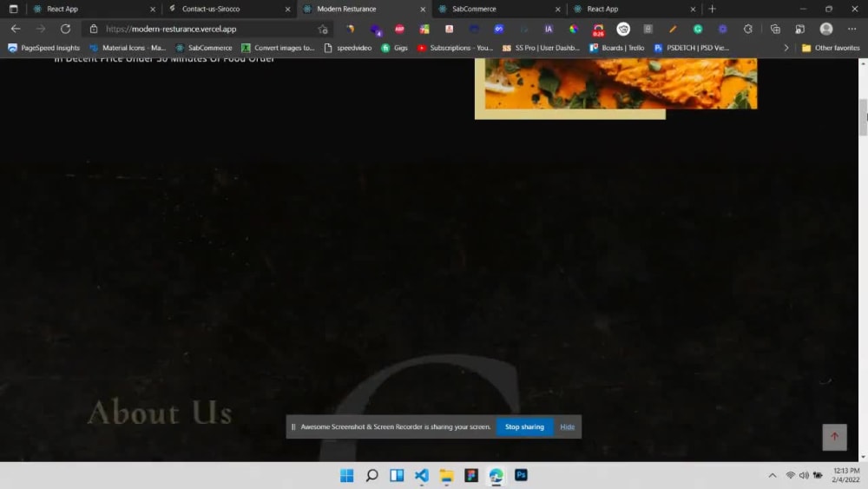Open the browser Settings and more menu
Viewport: 868px width, 489px height.
pyautogui.click(x=852, y=29)
